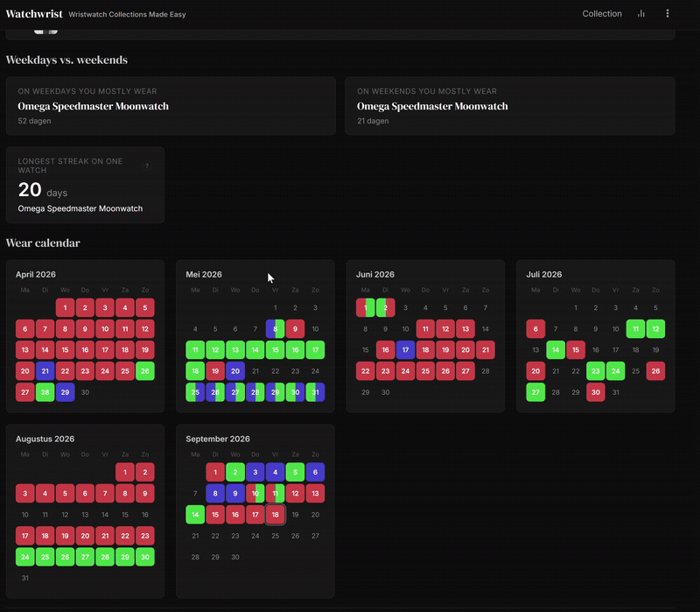Image resolution: width=700 pixels, height=612 pixels.
Task: Select split-colored May 31 day cell
Action: [315, 392]
